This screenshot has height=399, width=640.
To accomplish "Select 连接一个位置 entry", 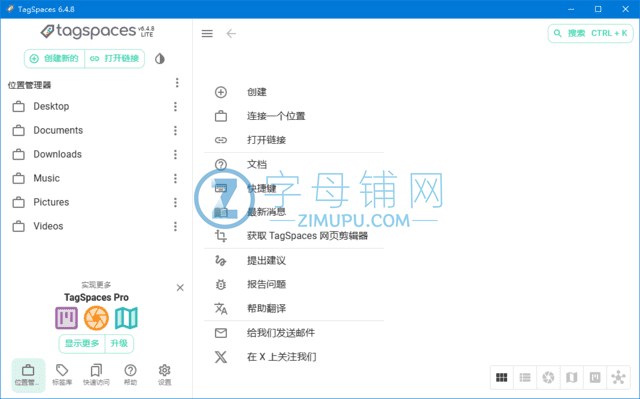I will click(x=294, y=116).
